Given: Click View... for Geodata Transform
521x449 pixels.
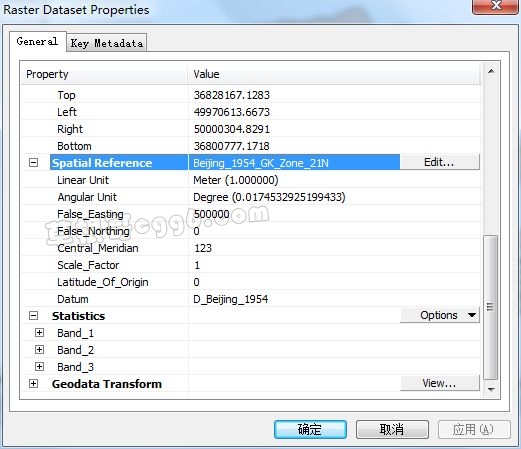Looking at the screenshot, I should coord(440,383).
